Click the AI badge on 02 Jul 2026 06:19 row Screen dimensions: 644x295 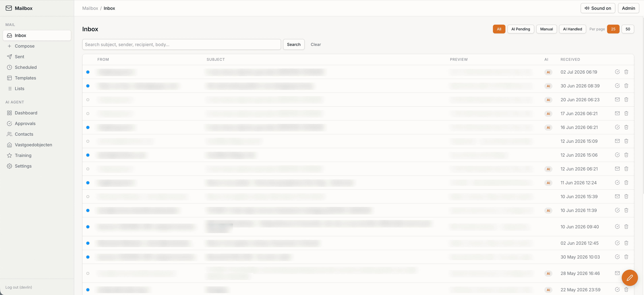(548, 72)
